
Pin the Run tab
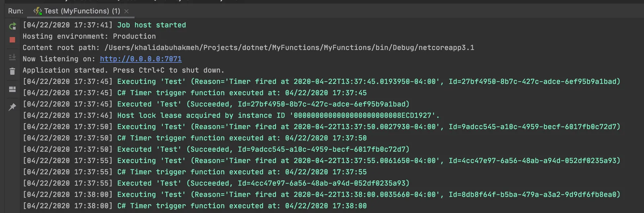click(12, 107)
